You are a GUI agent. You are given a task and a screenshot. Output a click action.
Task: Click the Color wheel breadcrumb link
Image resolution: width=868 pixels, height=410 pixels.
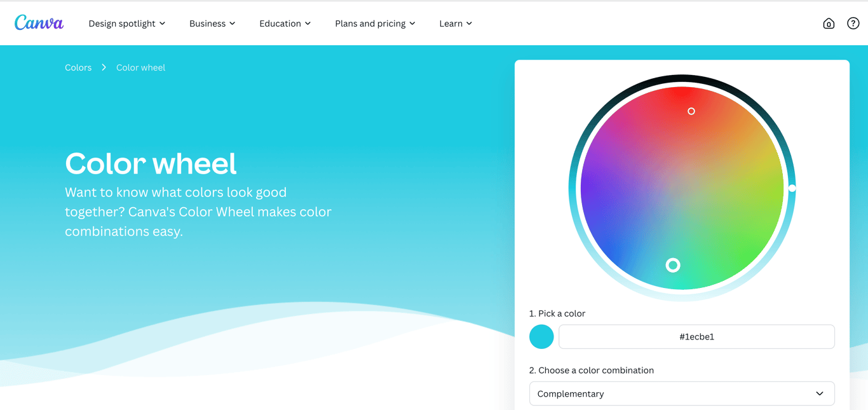click(x=140, y=67)
